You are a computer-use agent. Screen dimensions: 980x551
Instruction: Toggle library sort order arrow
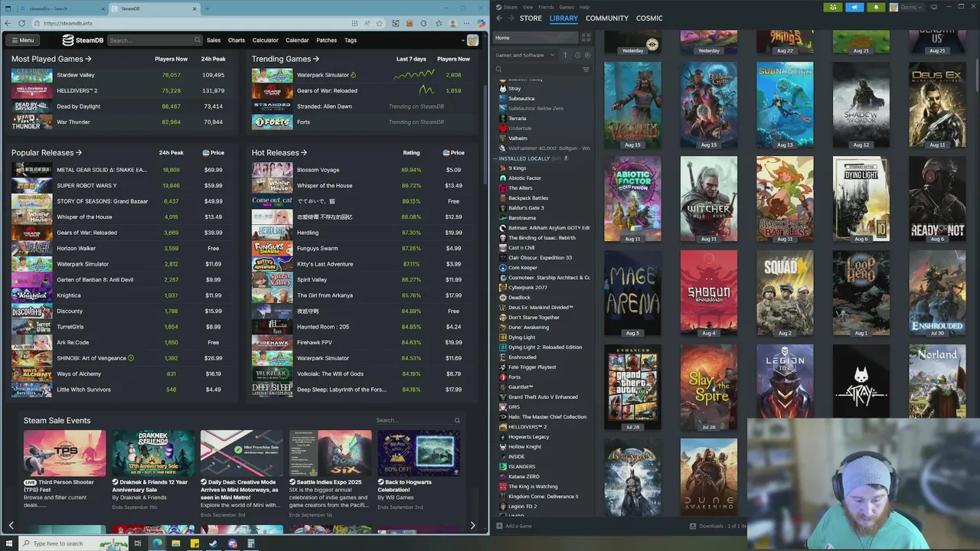click(x=566, y=55)
